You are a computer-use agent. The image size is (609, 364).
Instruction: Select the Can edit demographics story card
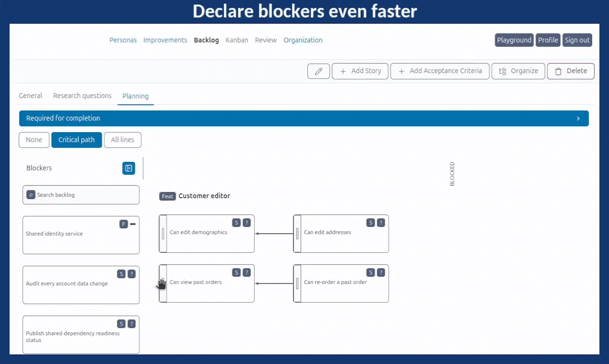[x=207, y=234]
